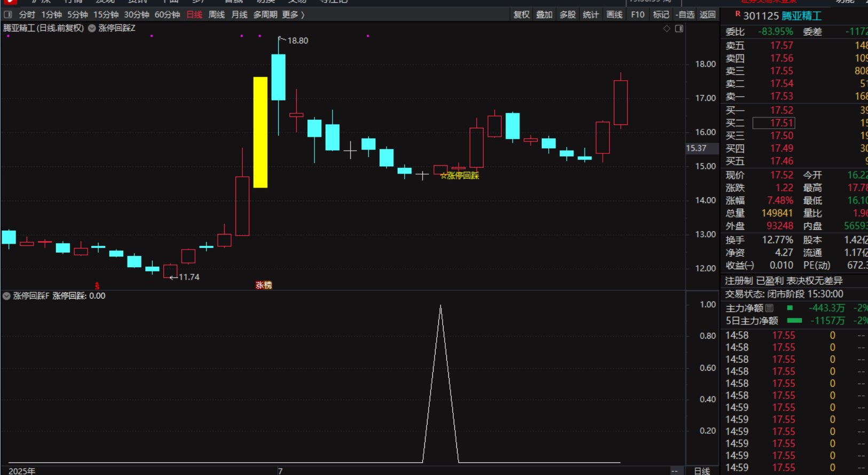
Task: Switch to the 周线 weekly chart tab
Action: point(216,14)
